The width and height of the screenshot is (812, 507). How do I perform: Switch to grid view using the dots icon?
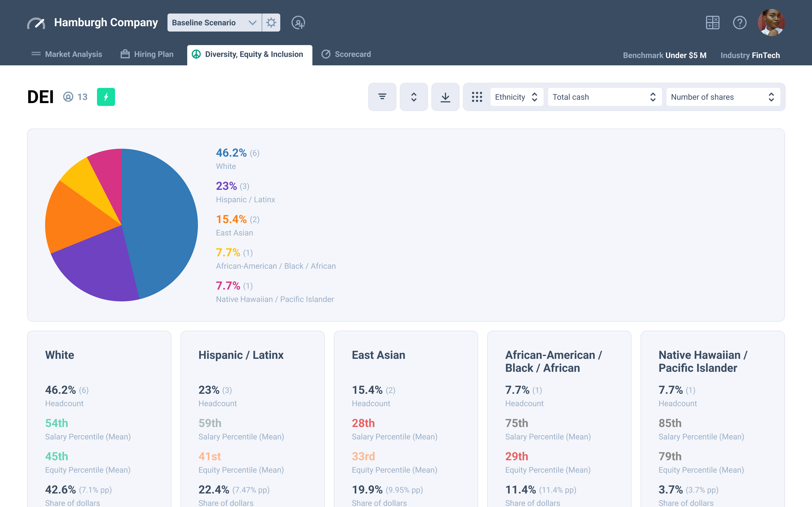pyautogui.click(x=477, y=97)
